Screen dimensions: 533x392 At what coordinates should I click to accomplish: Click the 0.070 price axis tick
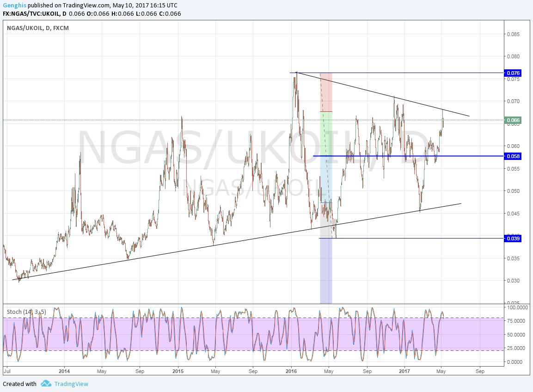513,101
